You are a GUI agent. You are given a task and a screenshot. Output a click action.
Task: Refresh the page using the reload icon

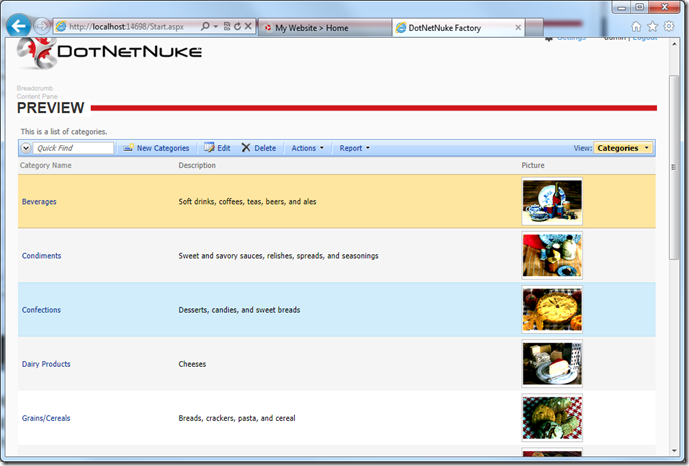[237, 26]
